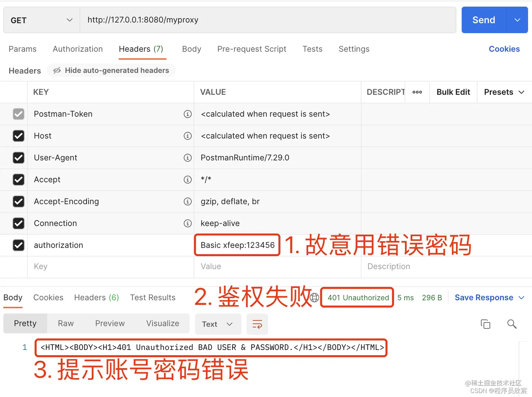Expand the Send button arrow options
Viewport: 532px width, 397px height.
517,20
